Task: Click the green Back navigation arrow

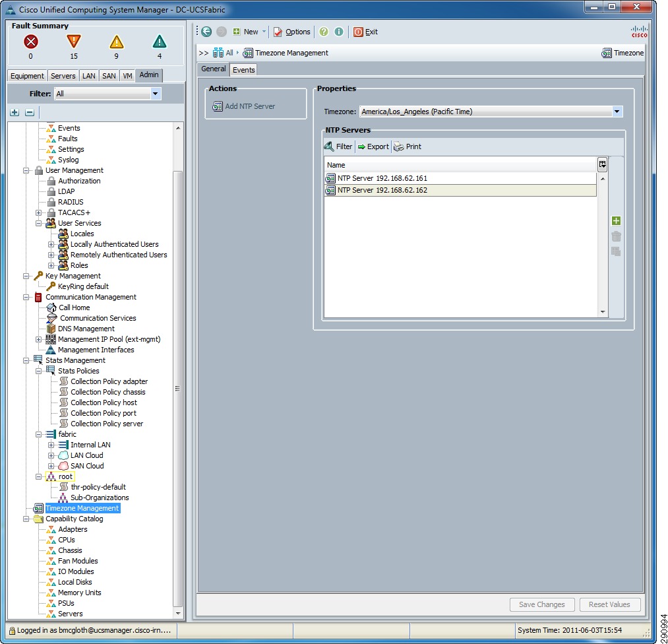Action: click(206, 32)
